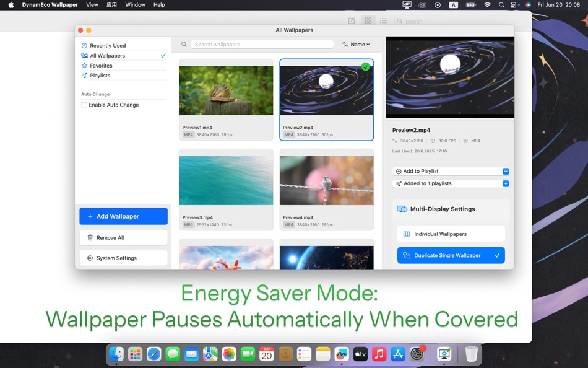
Task: Click the Preview2.mp4 title in the detail panel
Action: click(x=411, y=130)
